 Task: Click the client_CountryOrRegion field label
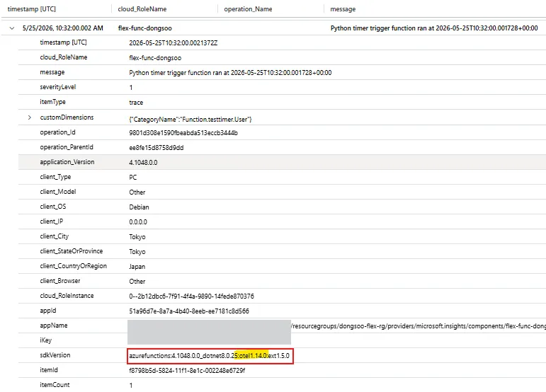pyautogui.click(x=73, y=266)
